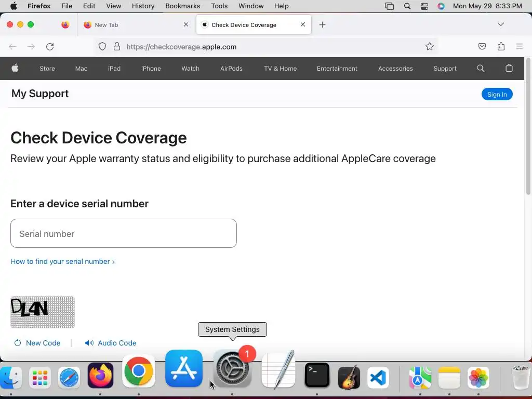The image size is (532, 399).
Task: Open the tracking protection shield icon
Action: coord(102,46)
